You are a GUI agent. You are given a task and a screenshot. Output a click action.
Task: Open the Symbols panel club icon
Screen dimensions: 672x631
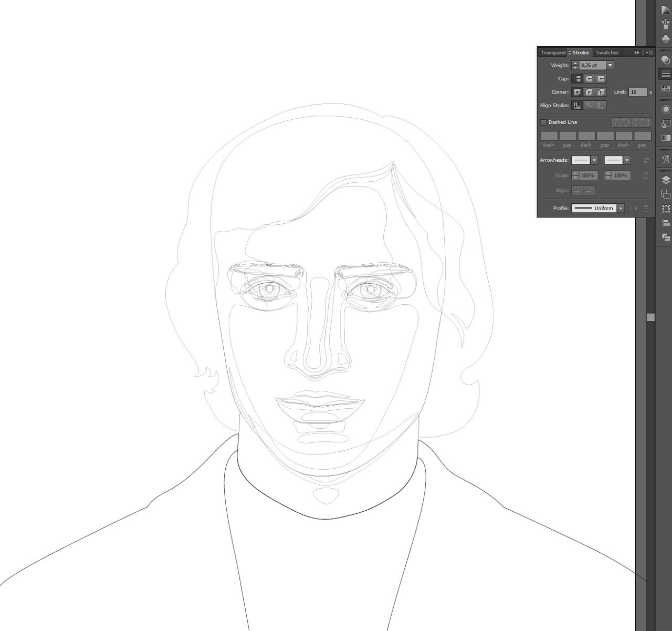click(x=666, y=39)
